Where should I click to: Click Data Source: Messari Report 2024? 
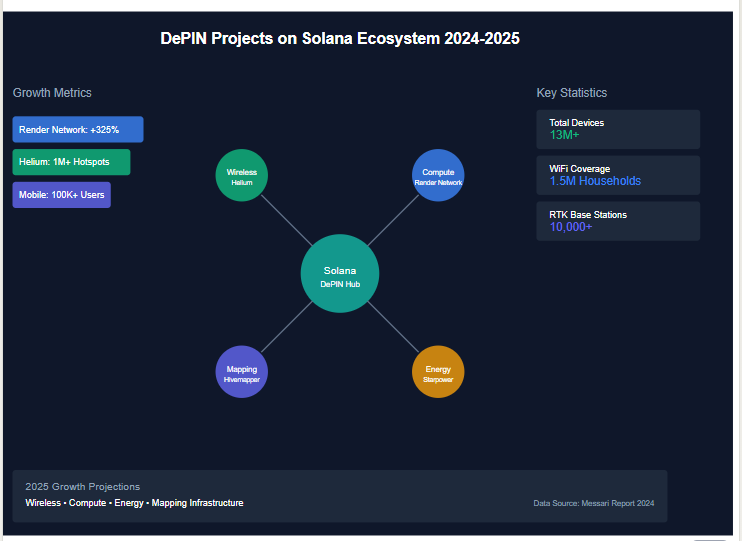click(x=594, y=503)
